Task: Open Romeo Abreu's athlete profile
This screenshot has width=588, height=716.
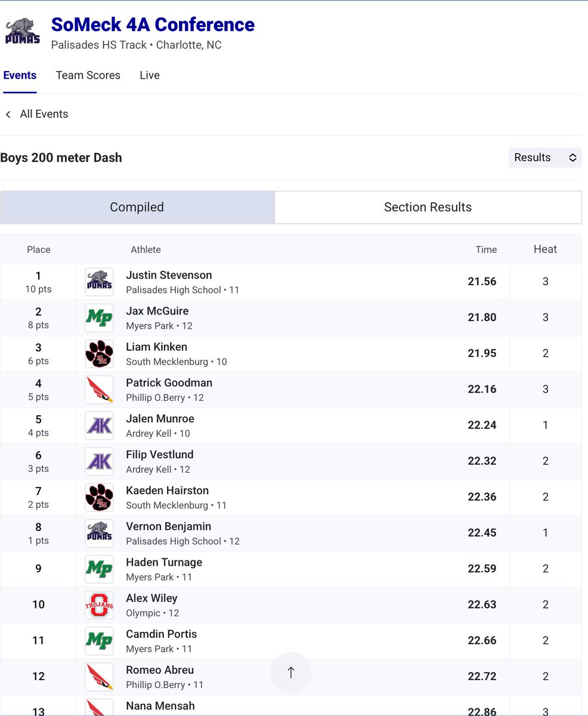Action: [x=160, y=669]
